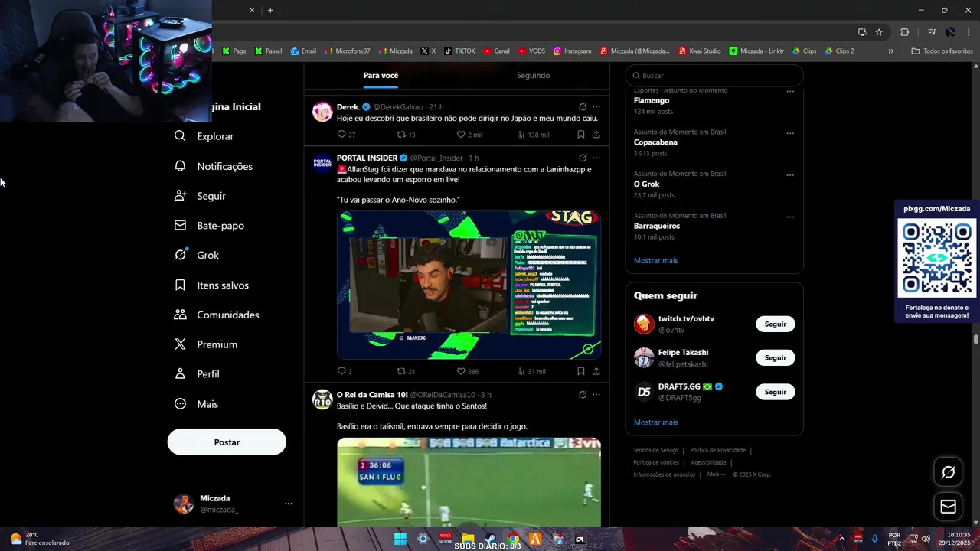Open Todos os favoritos folder

[942, 51]
